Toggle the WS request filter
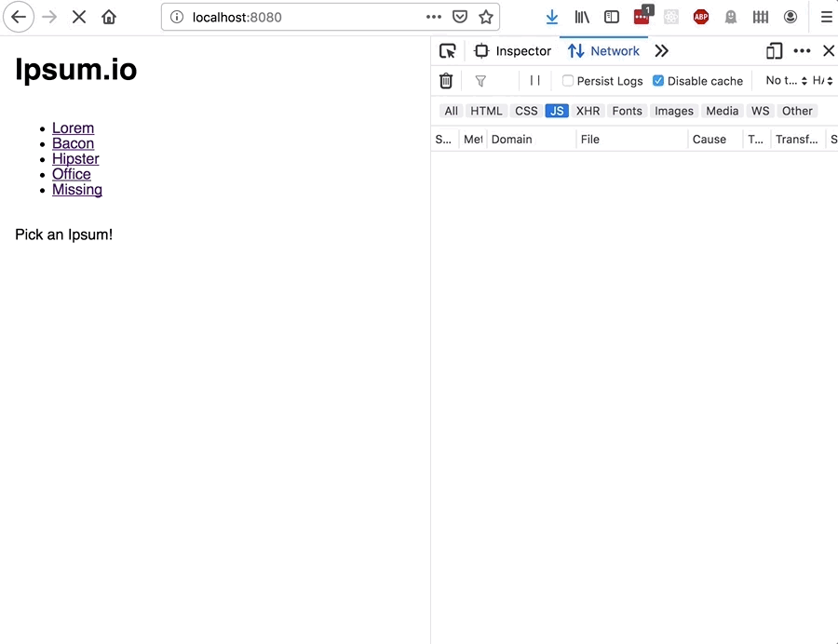Image resolution: width=838 pixels, height=644 pixels. (760, 111)
